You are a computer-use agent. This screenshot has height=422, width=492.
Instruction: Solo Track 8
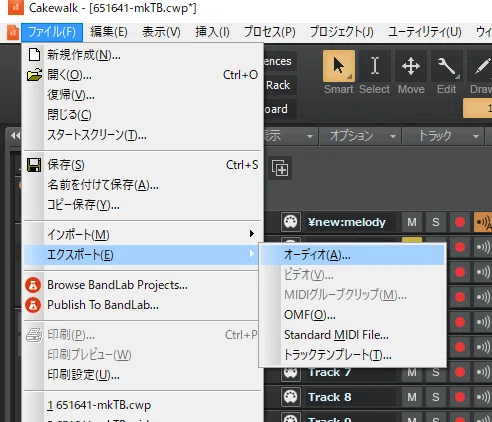(436, 397)
